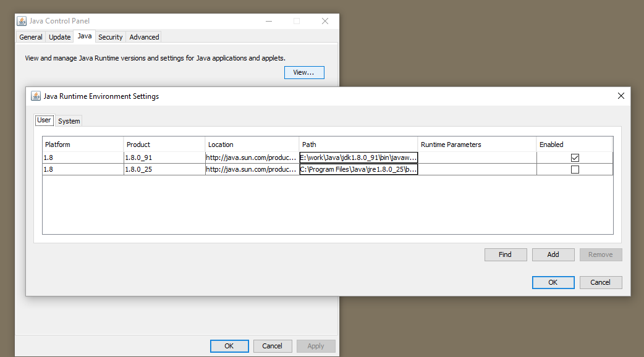The height and width of the screenshot is (357, 644).
Task: Click the Runtime Parameters column header
Action: [x=477, y=145]
